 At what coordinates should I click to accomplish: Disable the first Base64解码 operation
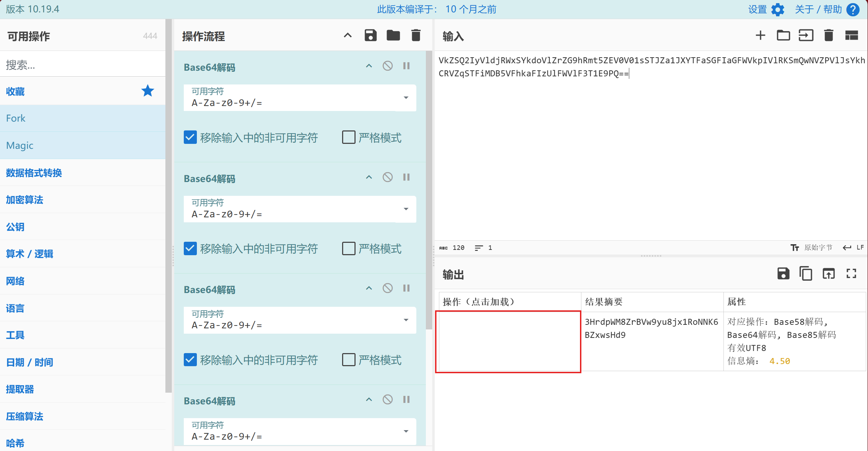click(388, 66)
